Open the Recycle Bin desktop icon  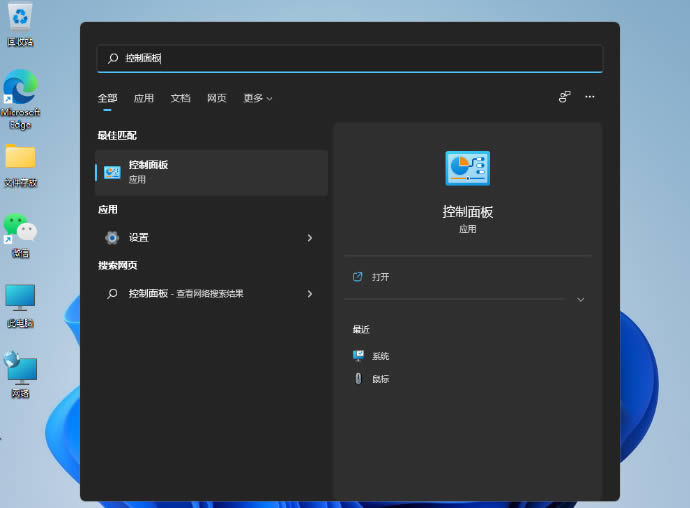pyautogui.click(x=20, y=18)
